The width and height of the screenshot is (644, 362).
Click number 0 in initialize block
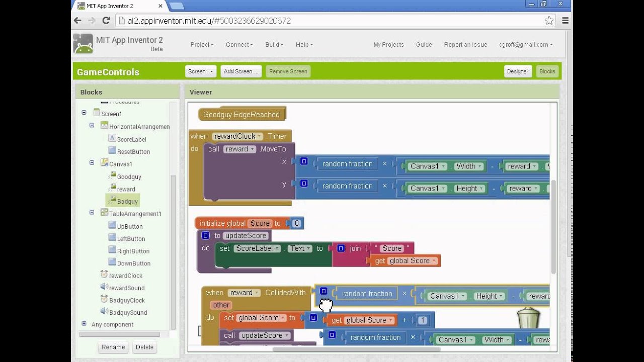pos(297,223)
